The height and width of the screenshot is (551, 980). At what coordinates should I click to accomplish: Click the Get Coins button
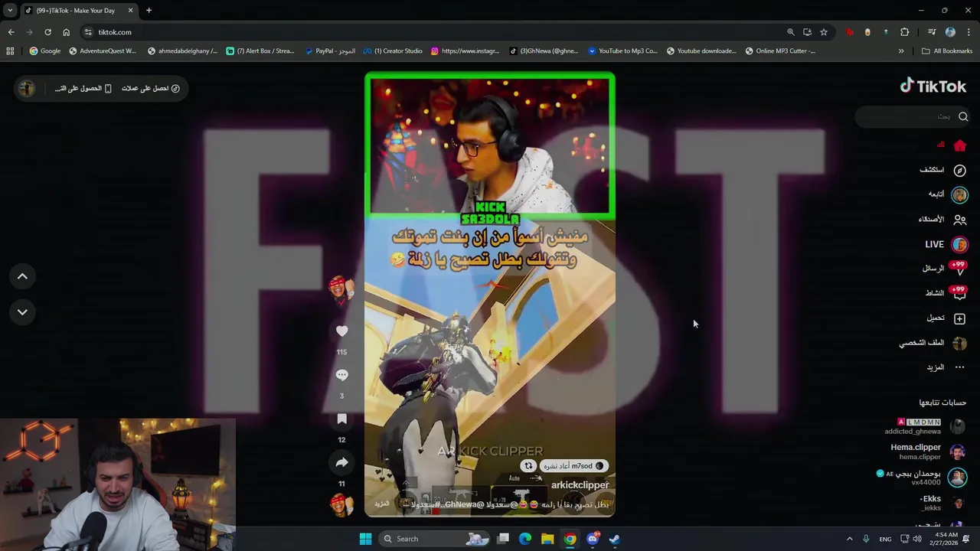150,89
